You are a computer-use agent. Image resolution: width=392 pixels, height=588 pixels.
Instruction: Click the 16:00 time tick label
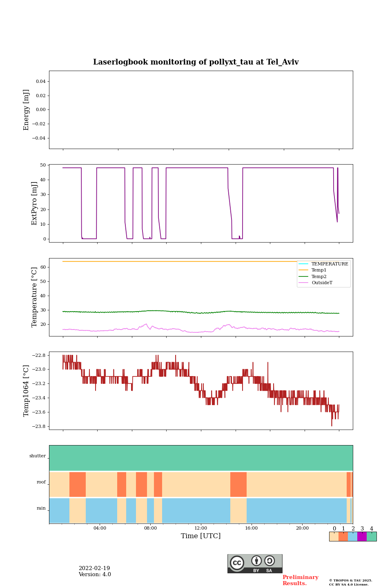pyautogui.click(x=252, y=528)
